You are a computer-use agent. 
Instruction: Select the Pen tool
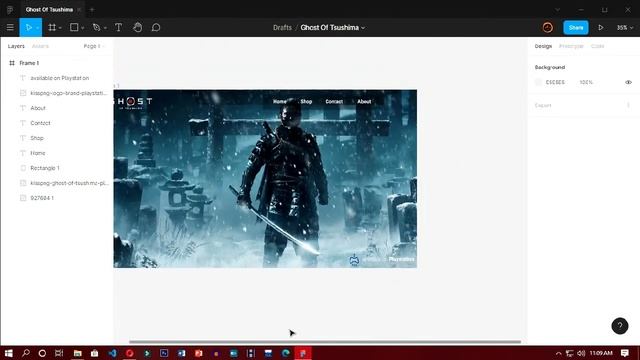(96, 27)
